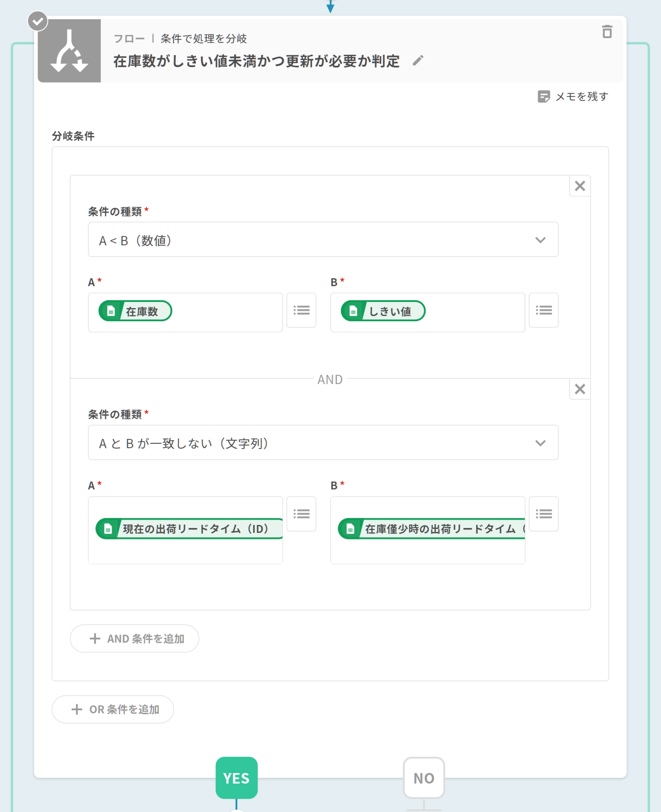661x812 pixels.
Task: Click the branch flow icon tile
Action: tap(69, 51)
